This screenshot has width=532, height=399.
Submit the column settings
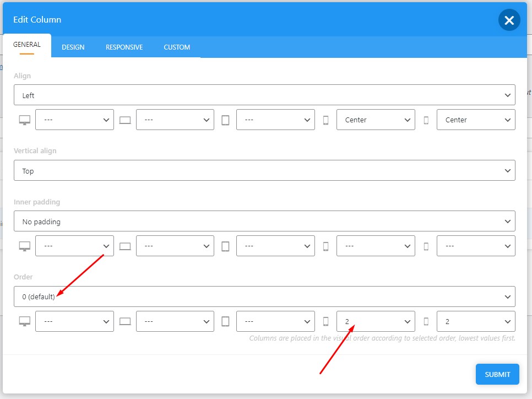pyautogui.click(x=497, y=374)
